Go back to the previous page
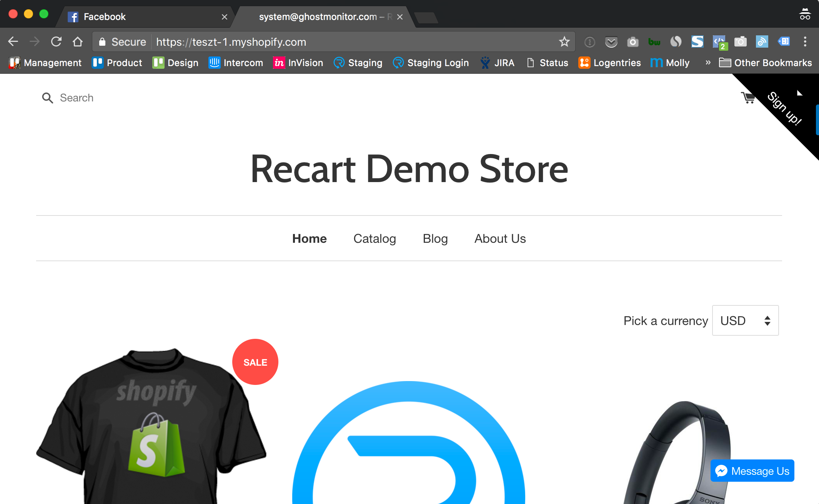819x504 pixels. tap(13, 42)
